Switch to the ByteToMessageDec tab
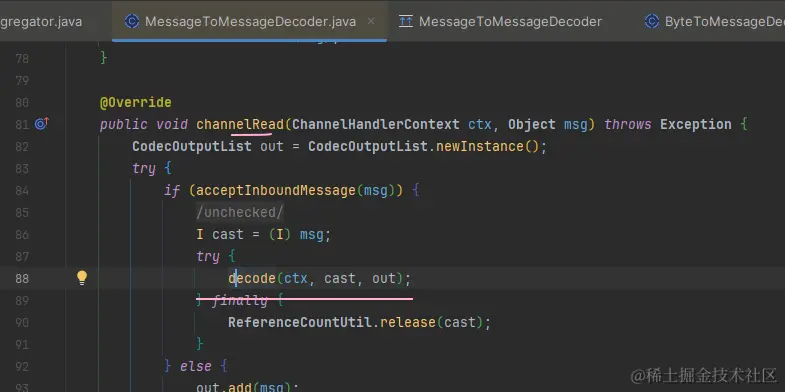This screenshot has height=392, width=785. [724, 22]
